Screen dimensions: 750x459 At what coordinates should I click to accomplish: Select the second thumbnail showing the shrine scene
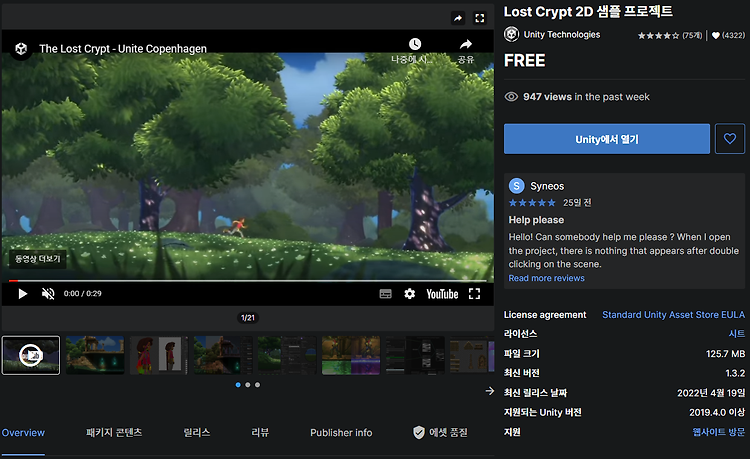coord(95,355)
